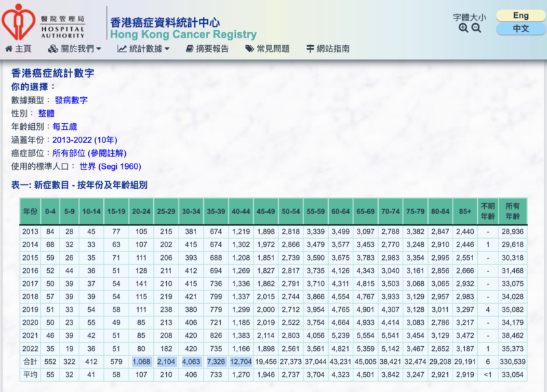Click the 每五歲 age group link
This screenshot has width=547, height=392.
(64, 127)
